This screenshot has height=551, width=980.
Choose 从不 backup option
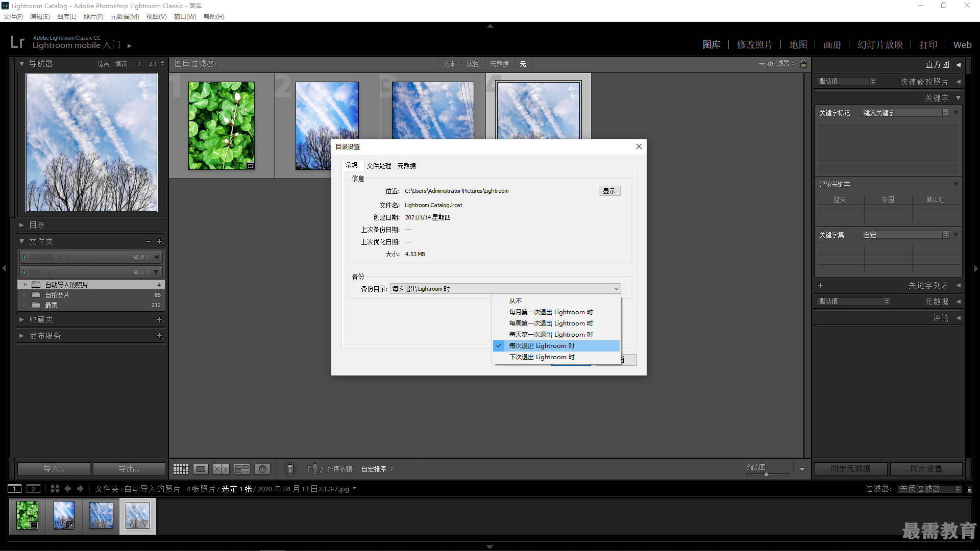click(556, 301)
